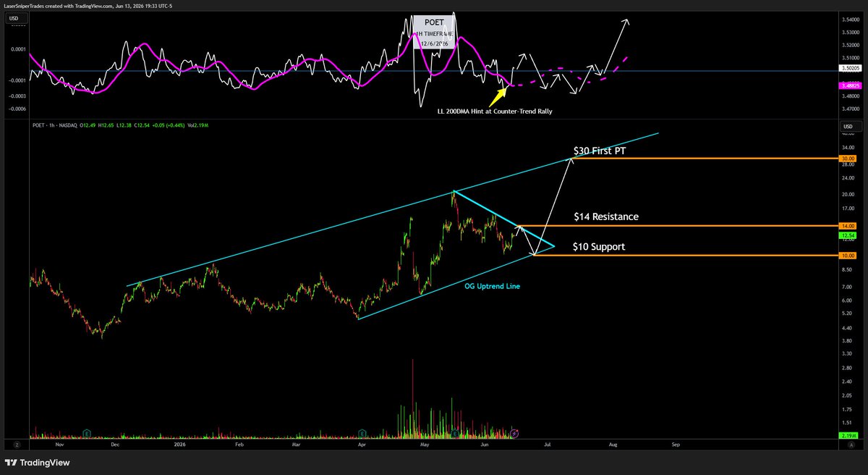Click the TradingView logo at bottom left

[x=36, y=463]
